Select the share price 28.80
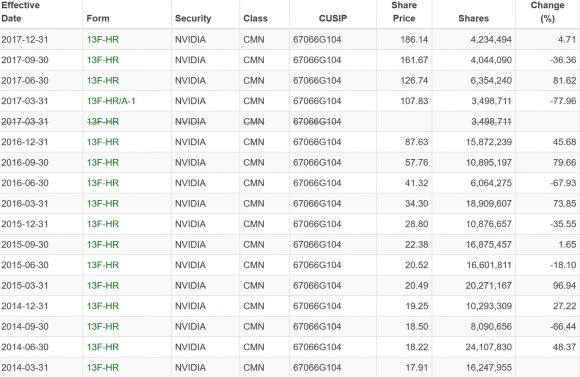Image resolution: width=580 pixels, height=377 pixels. coord(417,224)
